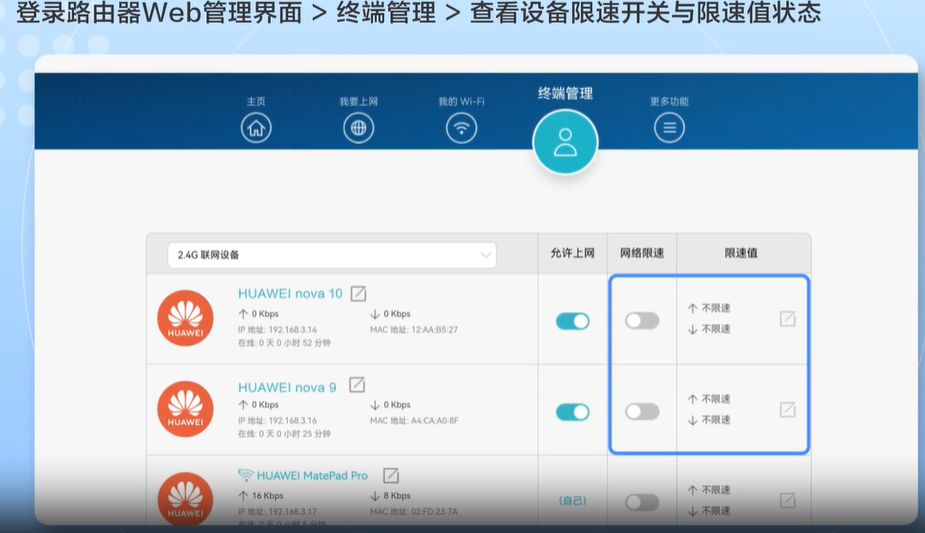This screenshot has width=925, height=533.
Task: Click the (自己) label for MatePad Pro
Action: point(572,501)
